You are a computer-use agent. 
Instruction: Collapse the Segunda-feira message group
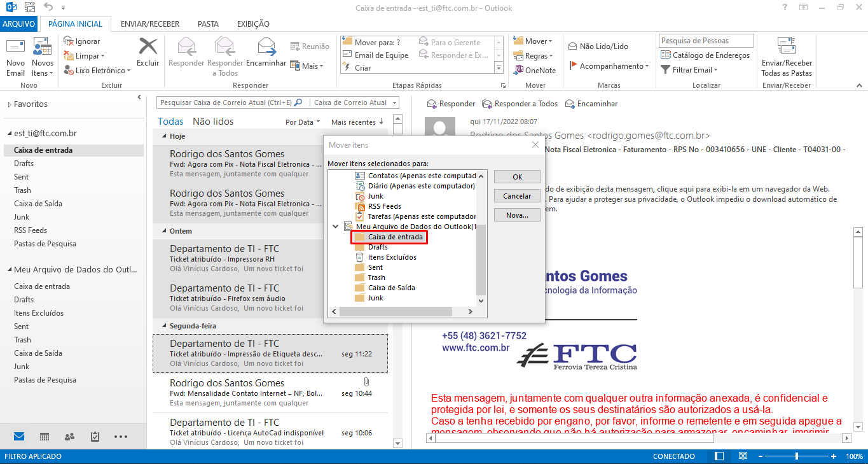click(x=164, y=326)
